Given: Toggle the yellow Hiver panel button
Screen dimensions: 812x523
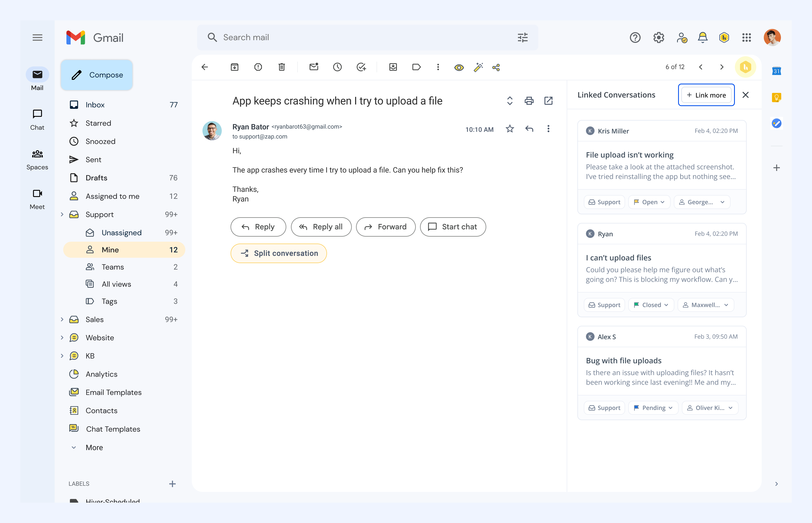Looking at the screenshot, I should pos(746,67).
